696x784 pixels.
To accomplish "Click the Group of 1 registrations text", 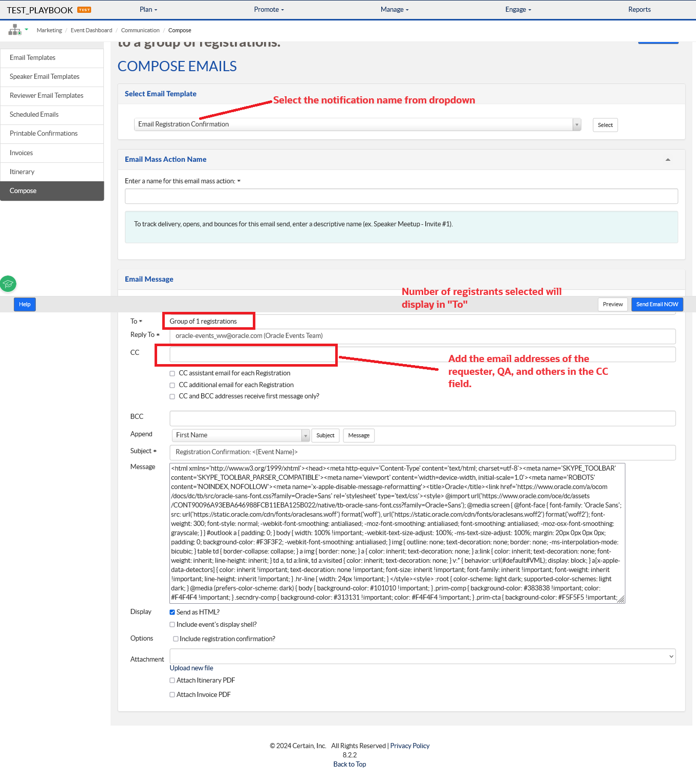I will click(x=203, y=322).
